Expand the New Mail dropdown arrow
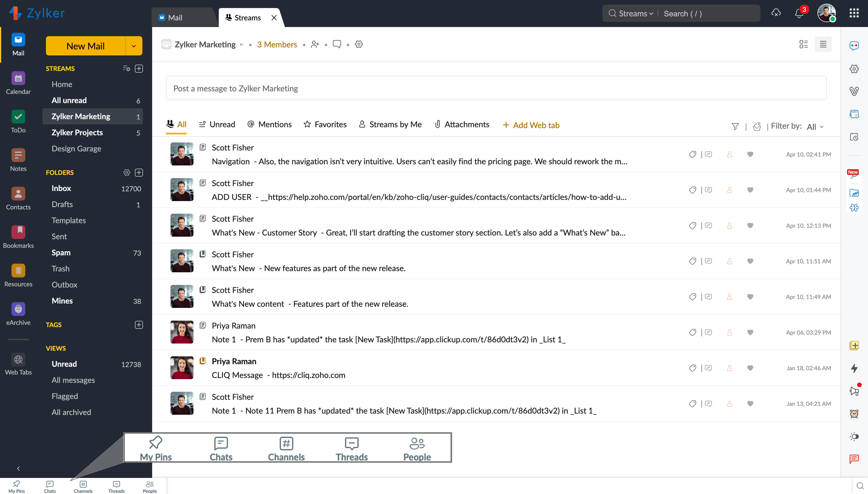Image resolution: width=868 pixels, height=494 pixels. 134,46
